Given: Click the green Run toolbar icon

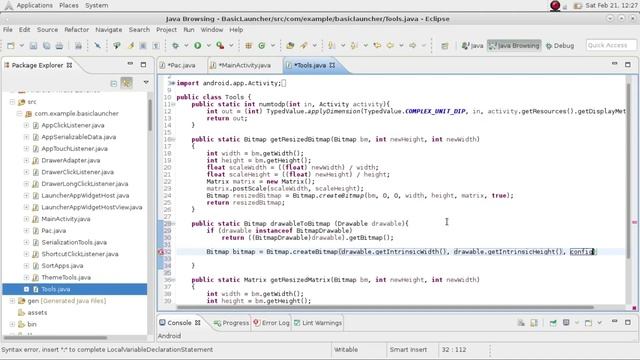Looking at the screenshot, I should [x=198, y=46].
